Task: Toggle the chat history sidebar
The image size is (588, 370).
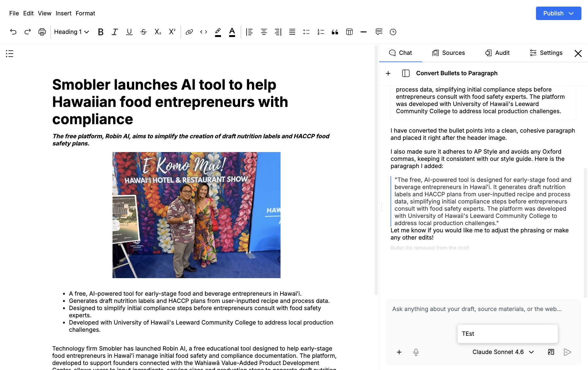Action: (x=406, y=73)
